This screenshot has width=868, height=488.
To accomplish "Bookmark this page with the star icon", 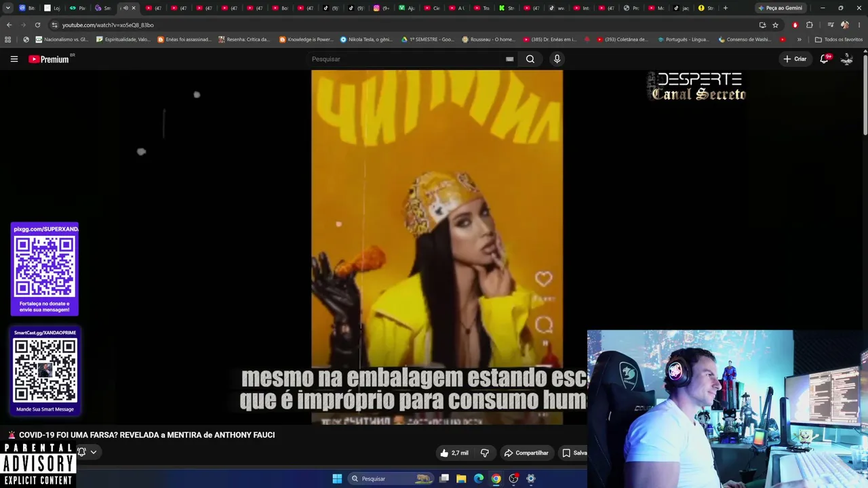I will click(775, 25).
